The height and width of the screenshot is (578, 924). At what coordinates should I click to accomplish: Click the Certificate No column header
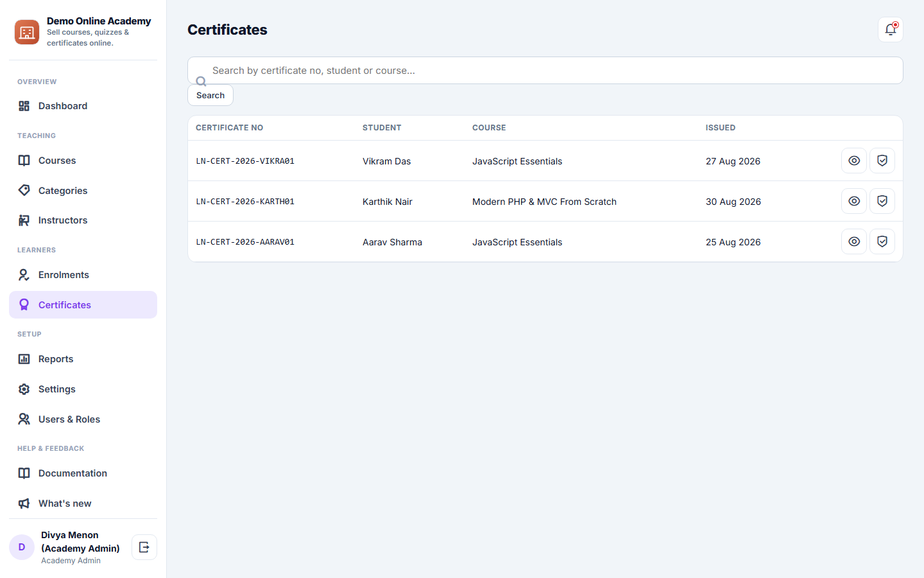click(x=229, y=128)
